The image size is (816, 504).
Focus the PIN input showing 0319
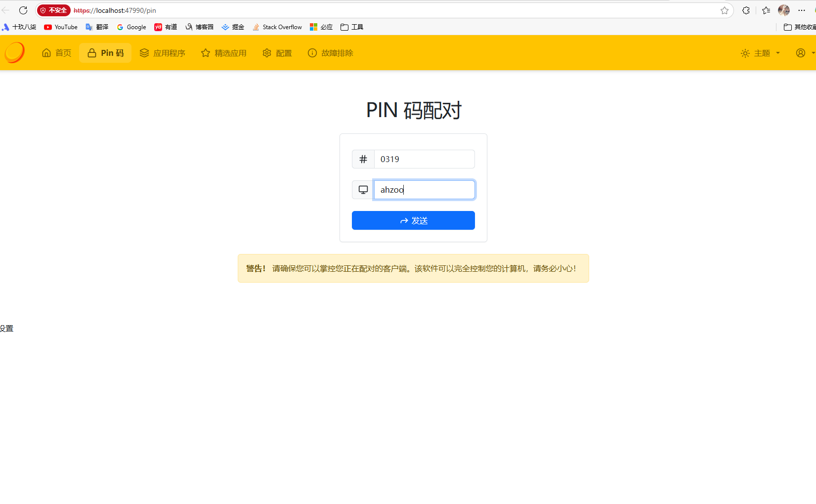point(425,159)
